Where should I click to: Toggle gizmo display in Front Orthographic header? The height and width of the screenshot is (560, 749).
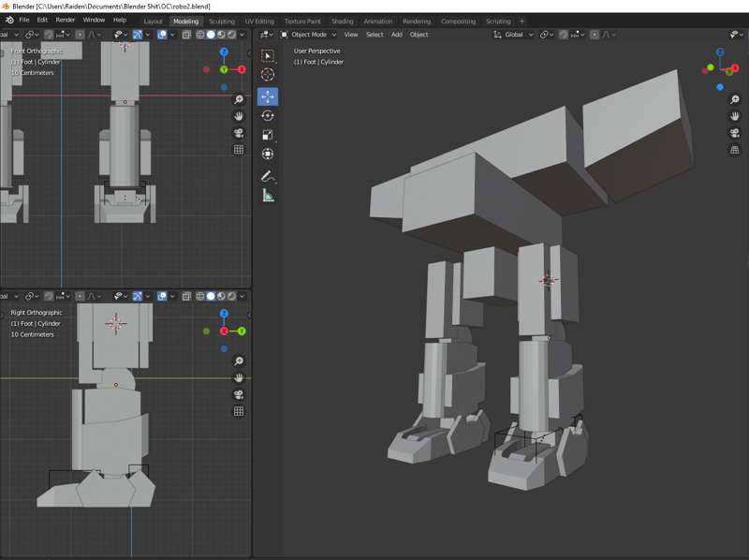tap(137, 35)
